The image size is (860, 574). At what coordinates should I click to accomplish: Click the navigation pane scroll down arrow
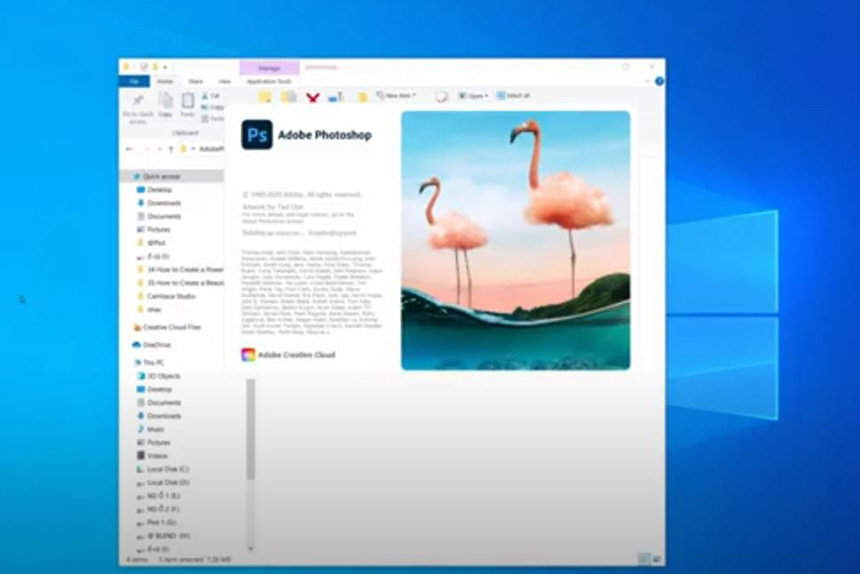[251, 548]
